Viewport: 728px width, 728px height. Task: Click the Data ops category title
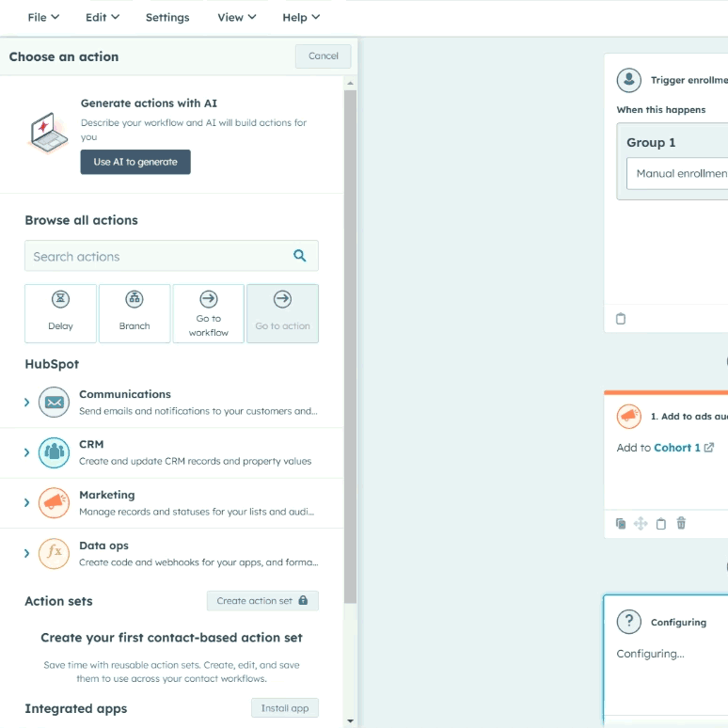[103, 546]
